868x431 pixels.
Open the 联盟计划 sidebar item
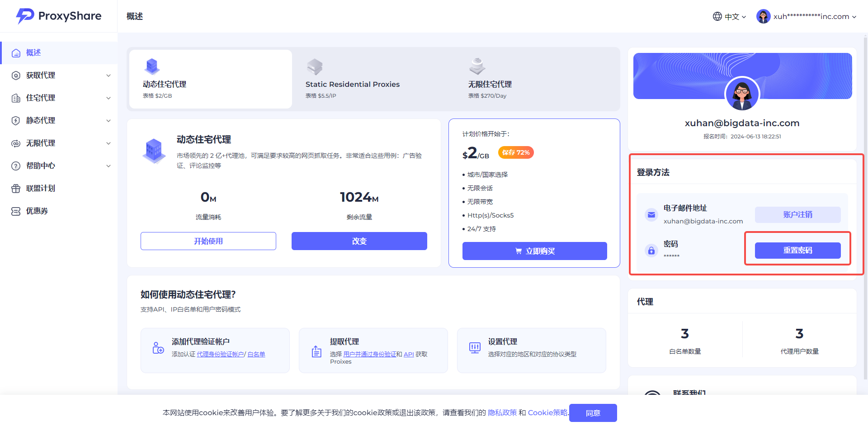(x=59, y=189)
